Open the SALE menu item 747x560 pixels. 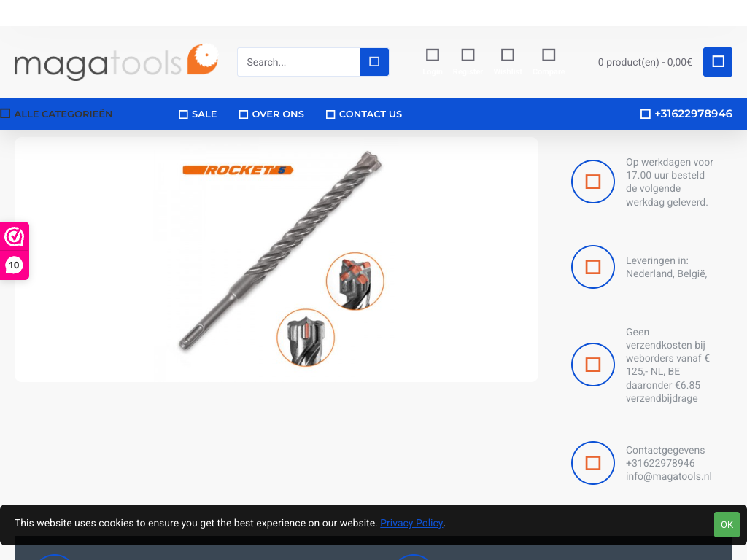coord(198,114)
